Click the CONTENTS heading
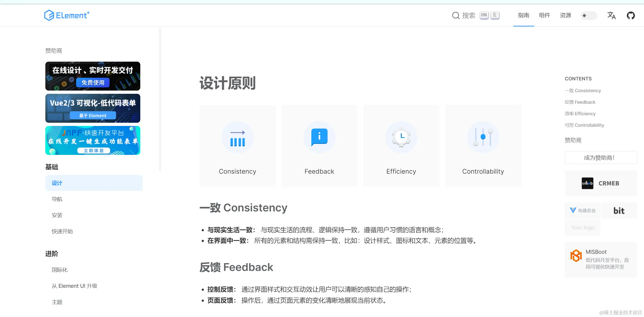The width and height of the screenshot is (644, 317). 578,79
